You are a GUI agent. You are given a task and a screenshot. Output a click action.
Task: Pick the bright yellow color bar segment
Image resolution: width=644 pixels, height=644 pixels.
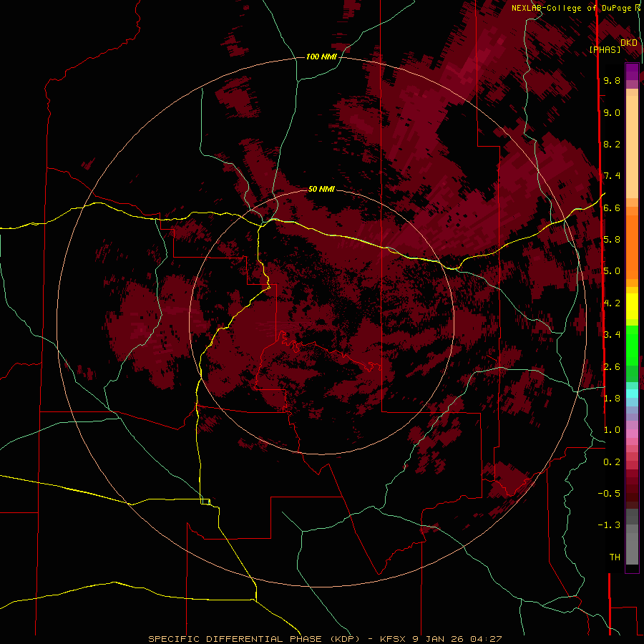(x=632, y=306)
